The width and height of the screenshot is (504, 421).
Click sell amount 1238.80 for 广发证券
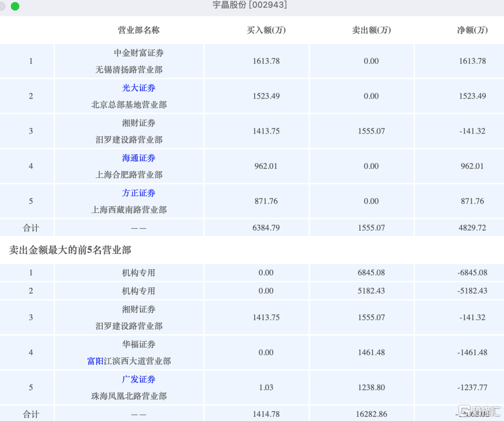371,387
